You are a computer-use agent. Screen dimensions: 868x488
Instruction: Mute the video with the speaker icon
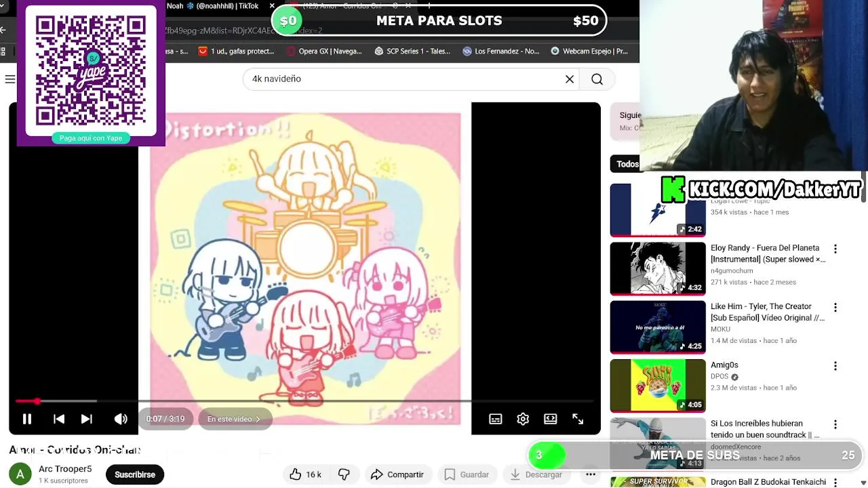point(121,419)
